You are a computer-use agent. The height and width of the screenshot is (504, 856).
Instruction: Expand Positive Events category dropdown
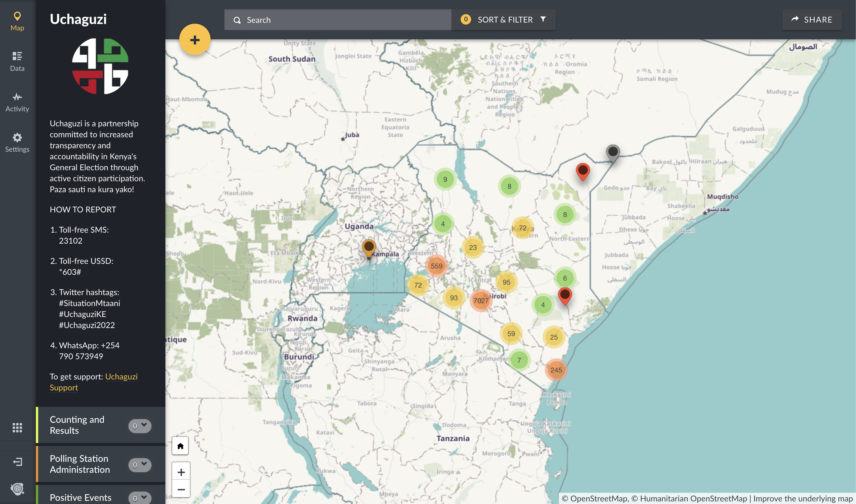140,498
